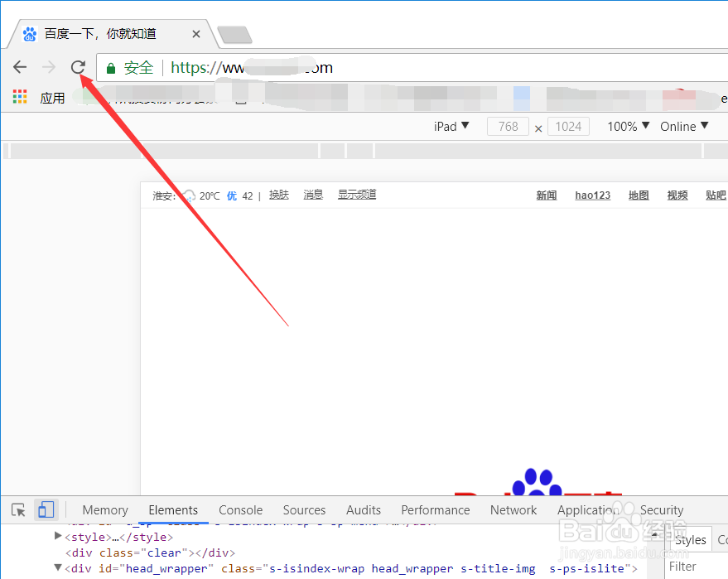Switch to the Performance tab

(436, 509)
